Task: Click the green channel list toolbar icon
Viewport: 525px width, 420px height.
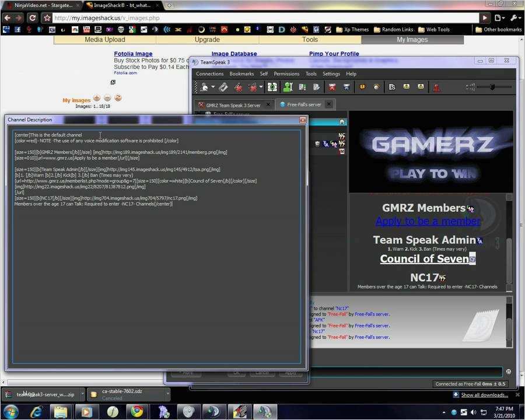Action: pyautogui.click(x=302, y=87)
